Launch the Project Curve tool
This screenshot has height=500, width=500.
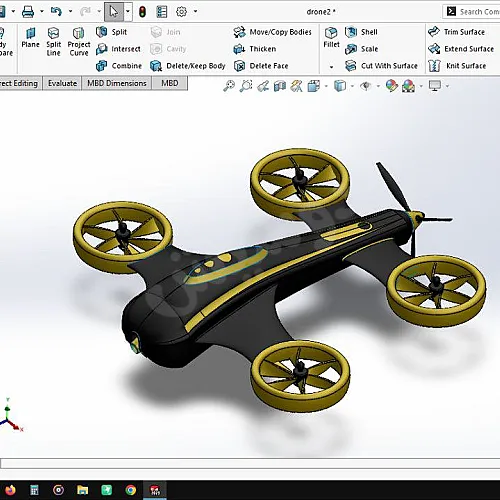coord(79,42)
